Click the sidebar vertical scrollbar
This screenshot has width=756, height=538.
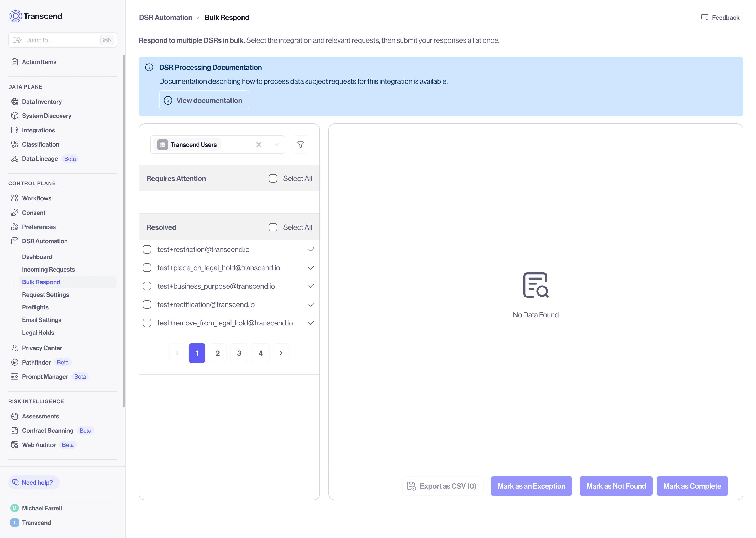[x=124, y=231]
